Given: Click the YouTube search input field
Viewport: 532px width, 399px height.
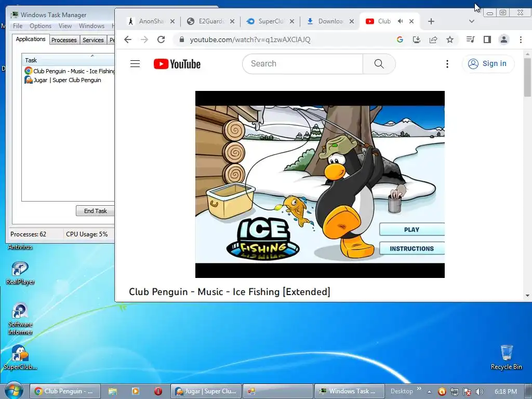Looking at the screenshot, I should [303, 64].
